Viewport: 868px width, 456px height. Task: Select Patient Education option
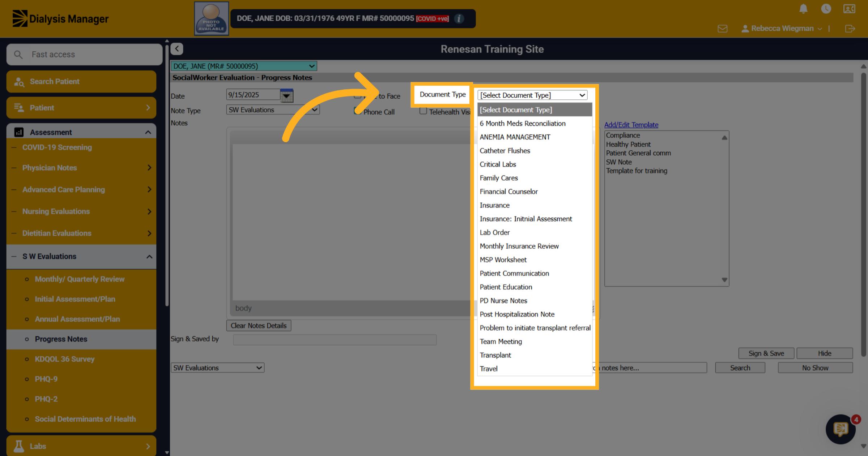535,287
